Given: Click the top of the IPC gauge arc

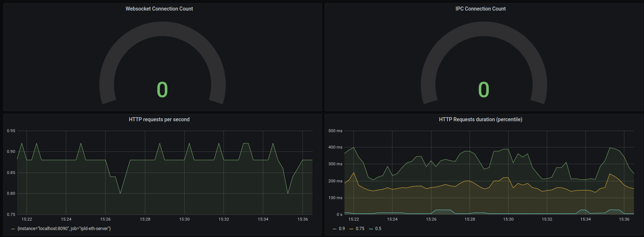Looking at the screenshot, I should (x=483, y=29).
